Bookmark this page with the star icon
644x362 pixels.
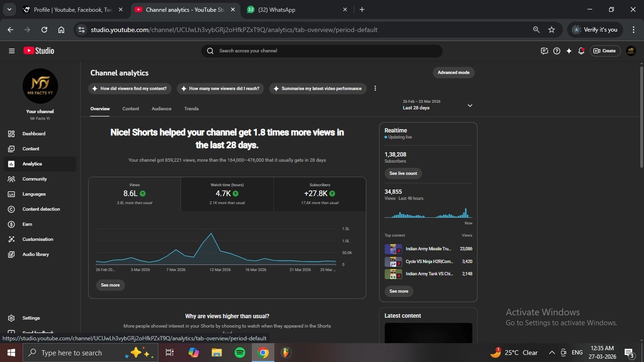(x=552, y=30)
